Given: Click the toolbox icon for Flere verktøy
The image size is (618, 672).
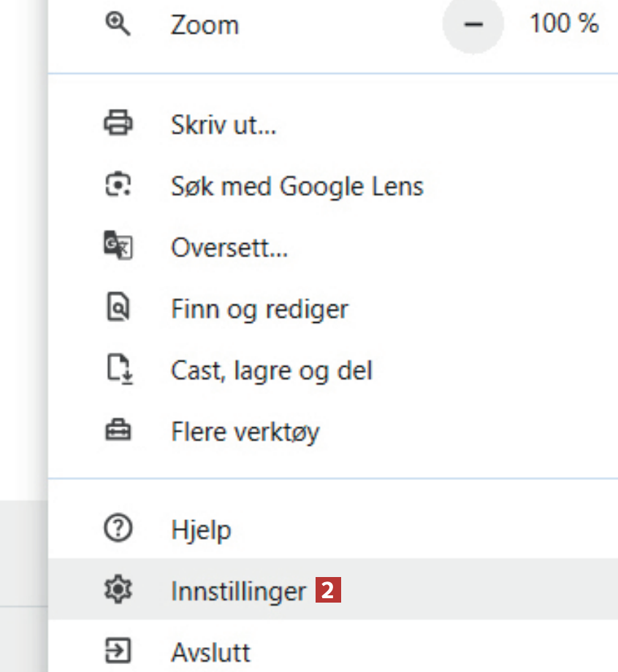Looking at the screenshot, I should point(117,431).
